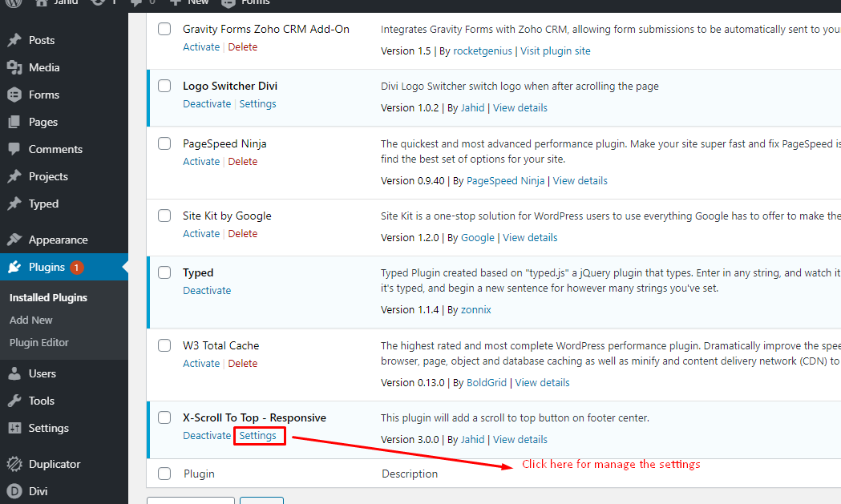
Task: Open X-Scroll To Top Settings link
Action: (x=257, y=436)
